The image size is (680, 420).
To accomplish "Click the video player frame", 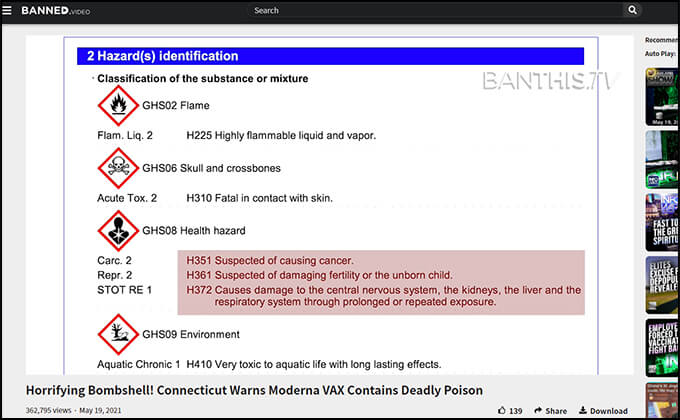I will click(330, 205).
